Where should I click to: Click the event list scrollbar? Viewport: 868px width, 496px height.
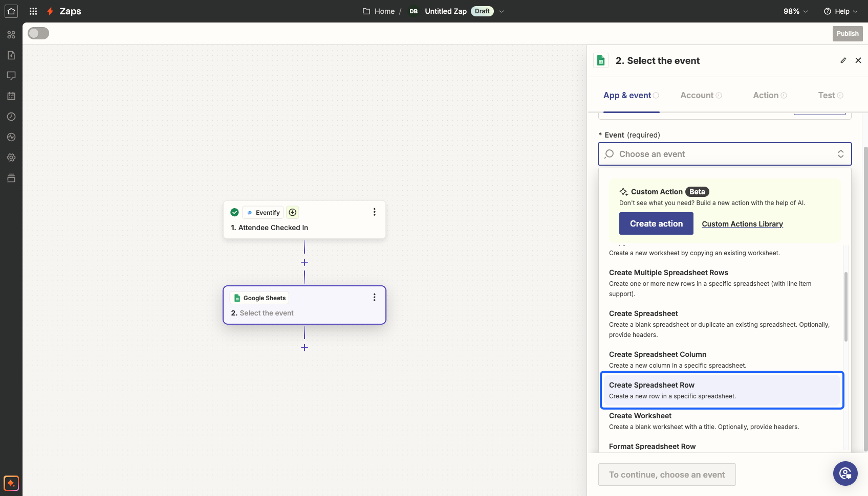[845, 307]
